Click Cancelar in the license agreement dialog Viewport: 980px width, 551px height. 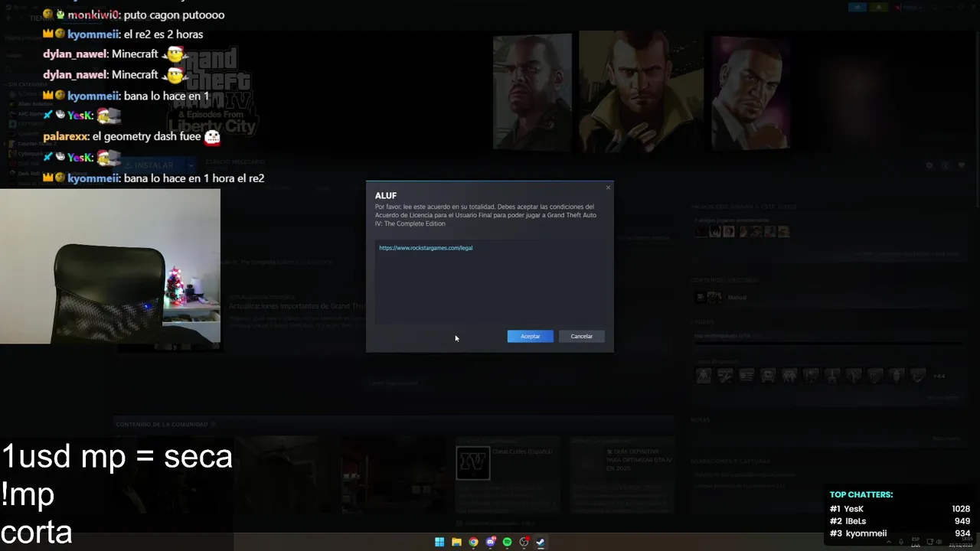(x=581, y=336)
